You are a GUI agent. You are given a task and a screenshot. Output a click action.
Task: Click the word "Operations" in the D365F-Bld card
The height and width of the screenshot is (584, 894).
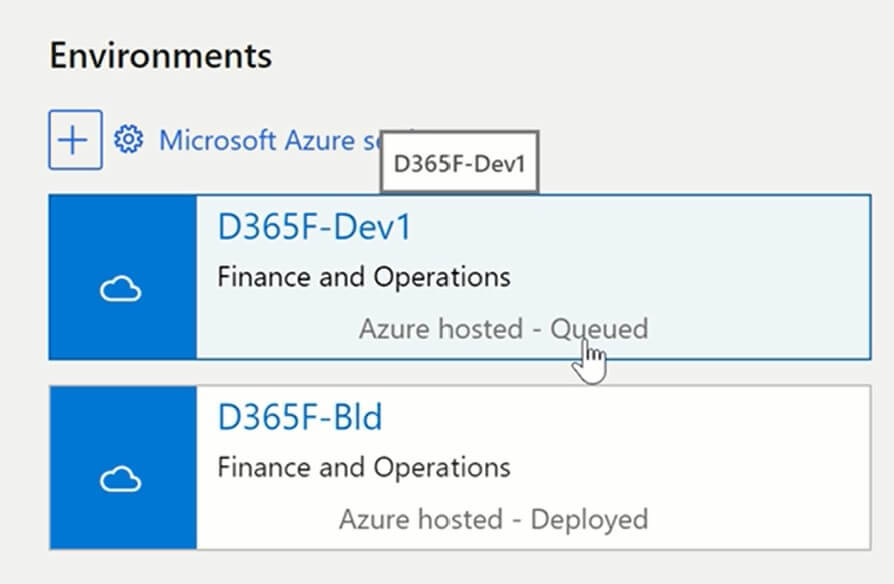[441, 467]
